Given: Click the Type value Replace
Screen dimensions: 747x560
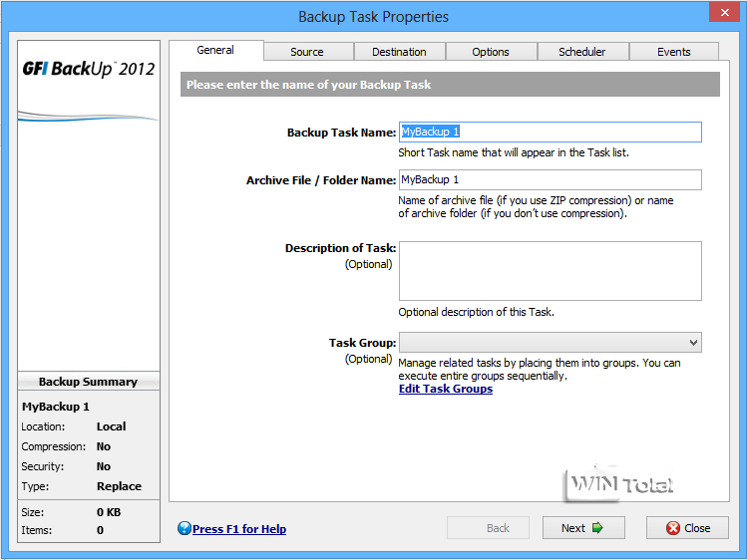Looking at the screenshot, I should coord(119,486).
